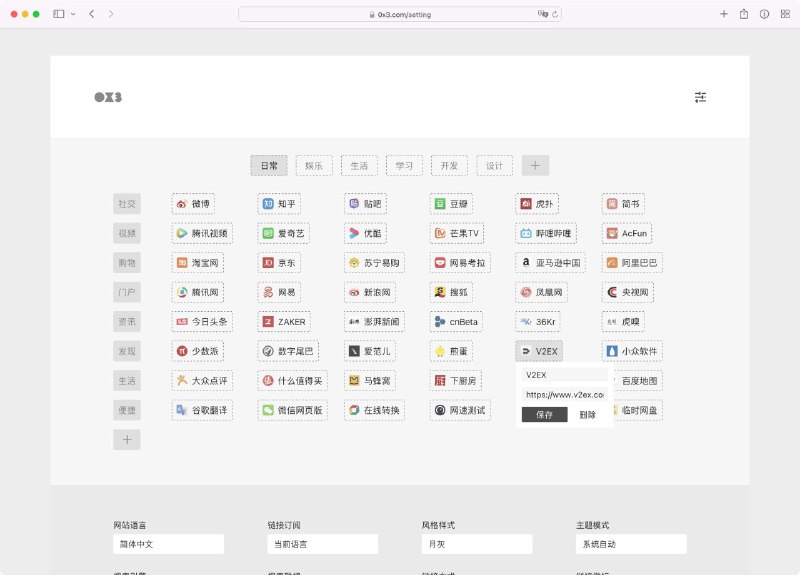Show Safari tab overview
The height and width of the screenshot is (575, 800).
coord(785,14)
